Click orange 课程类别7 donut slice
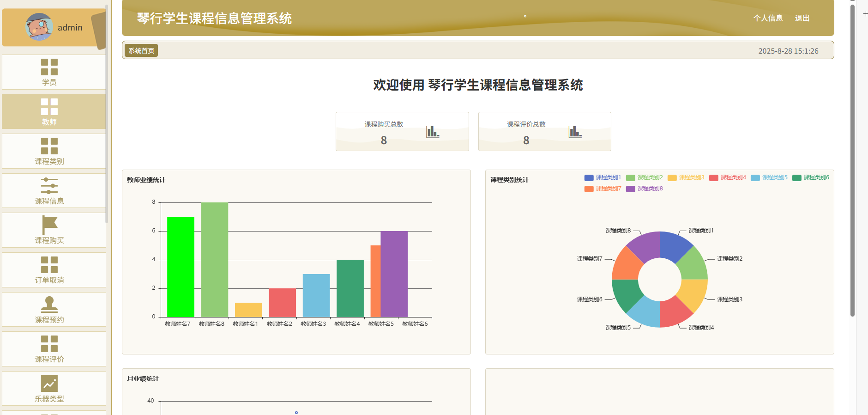 [626, 265]
